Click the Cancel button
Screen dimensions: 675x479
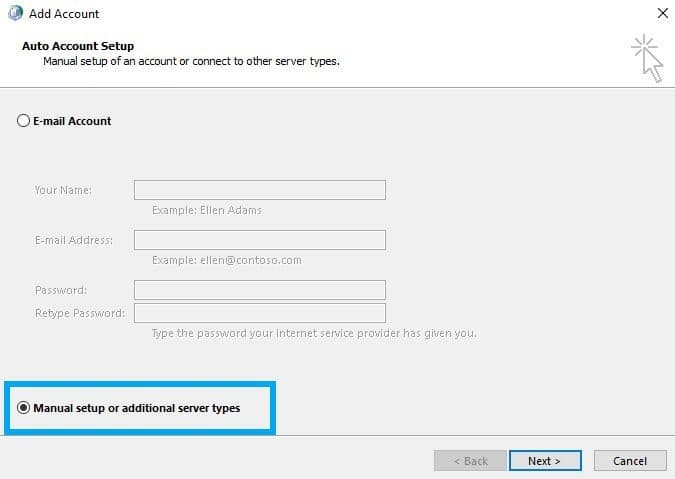[x=630, y=461]
